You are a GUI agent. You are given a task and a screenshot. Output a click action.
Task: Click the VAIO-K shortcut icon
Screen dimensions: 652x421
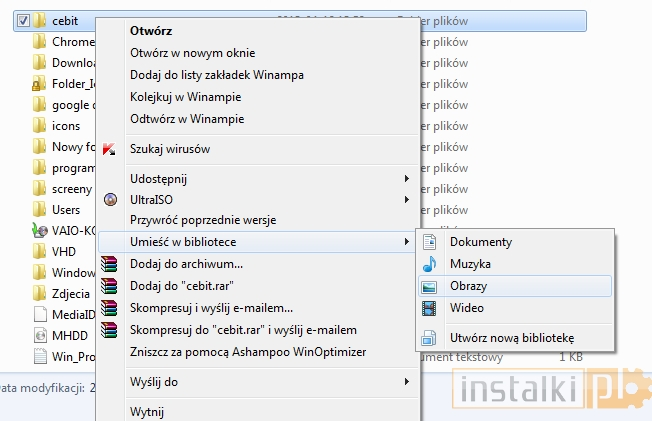tap(40, 230)
